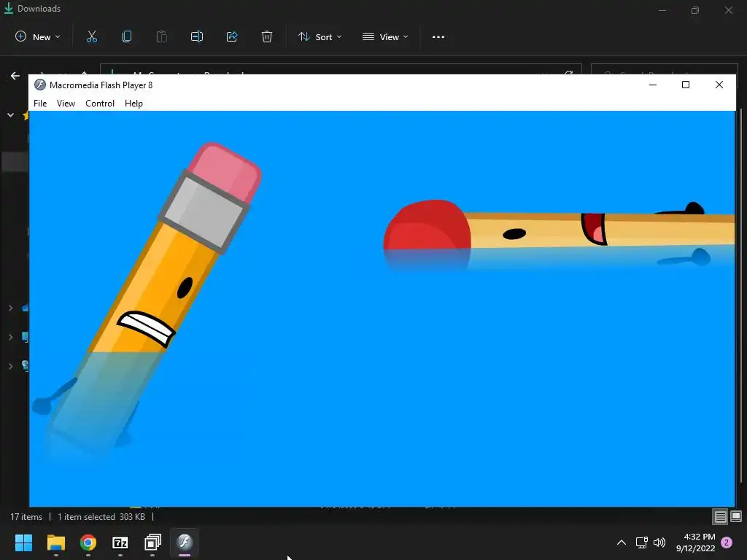747x560 pixels.
Task: Open Google Chrome from the taskbar
Action: 88,542
